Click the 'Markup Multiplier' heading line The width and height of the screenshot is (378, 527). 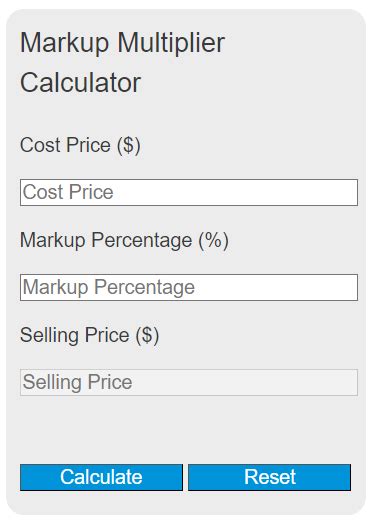pyautogui.click(x=122, y=43)
